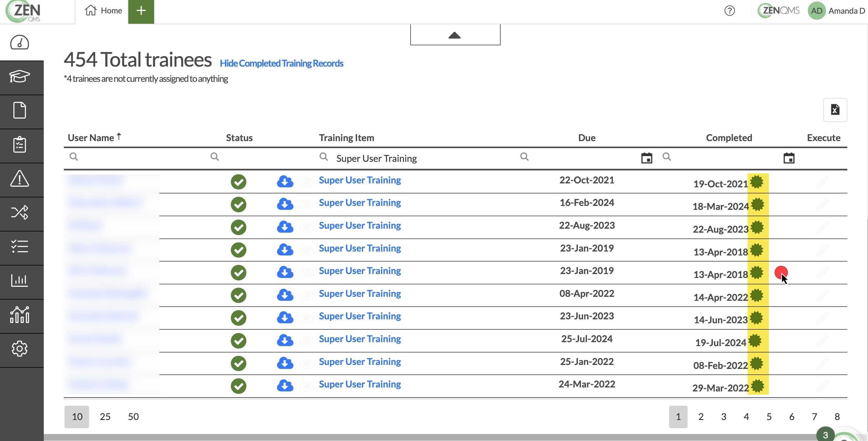Download record due 24-Mar-2022

tap(285, 385)
